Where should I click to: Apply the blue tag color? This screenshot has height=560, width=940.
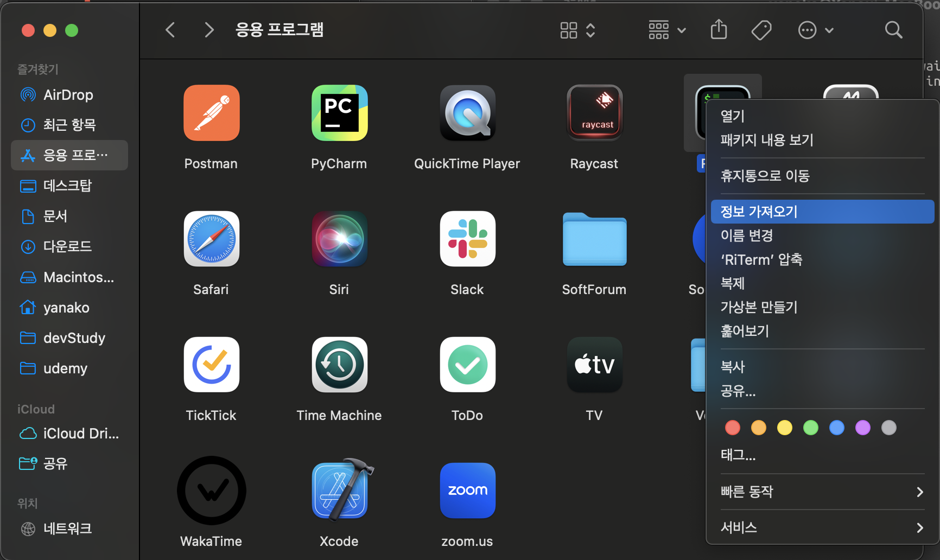(x=837, y=428)
